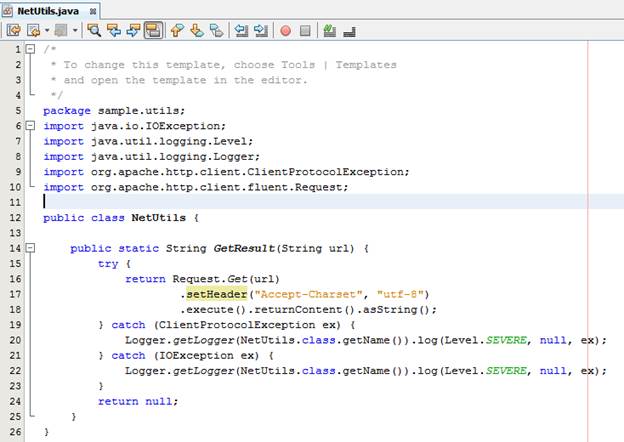Open the Back history dropdown arrow
Screen dimensions: 624x442
pos(47,30)
